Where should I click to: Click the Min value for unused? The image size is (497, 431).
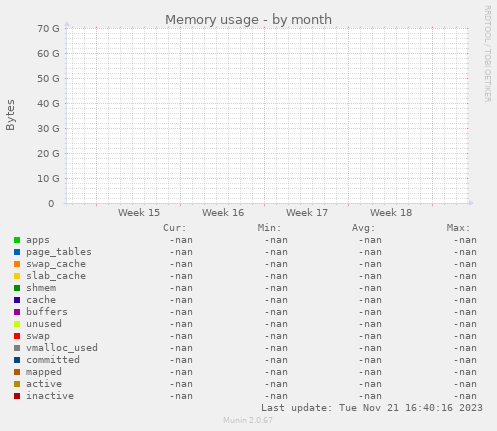pos(276,324)
